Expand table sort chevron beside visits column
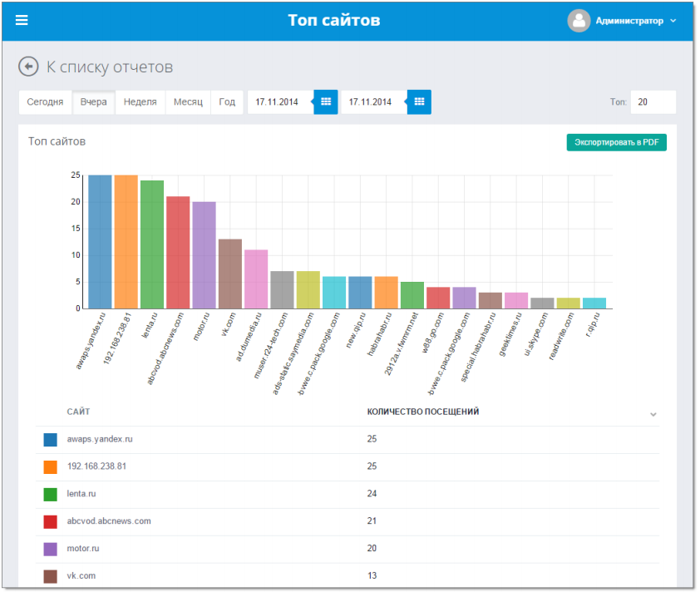 point(653,414)
